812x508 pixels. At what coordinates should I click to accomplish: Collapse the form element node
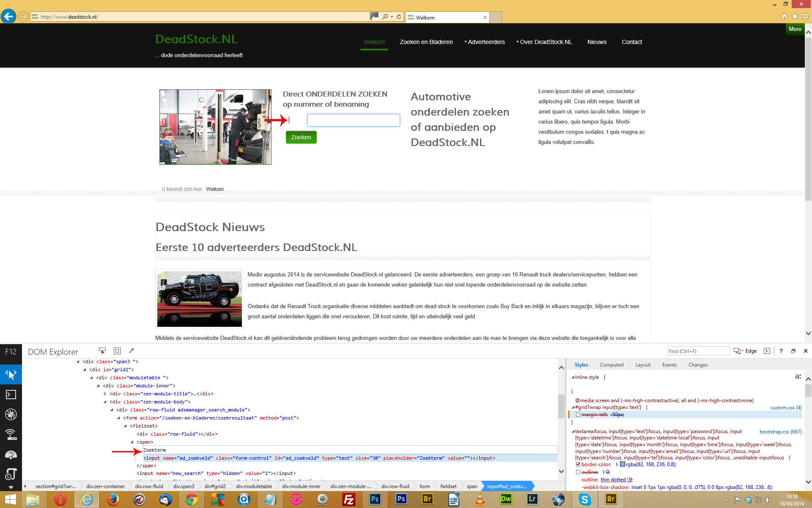118,418
